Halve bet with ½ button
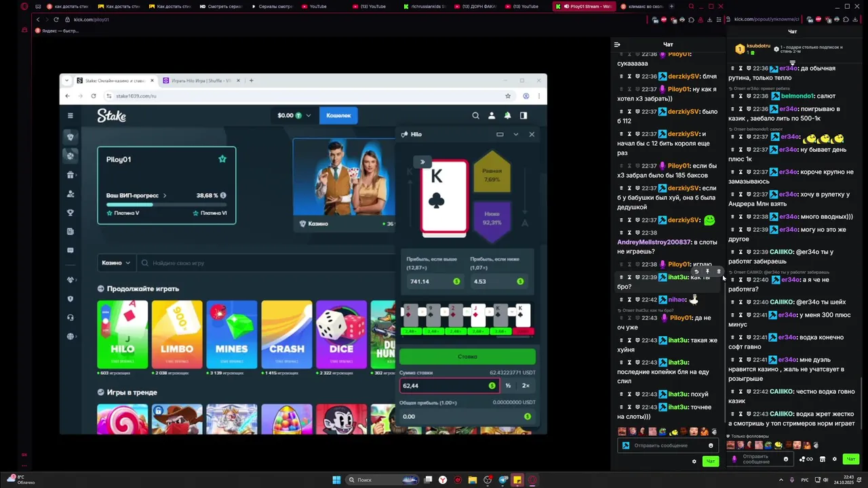Image resolution: width=868 pixels, height=488 pixels. 508,386
